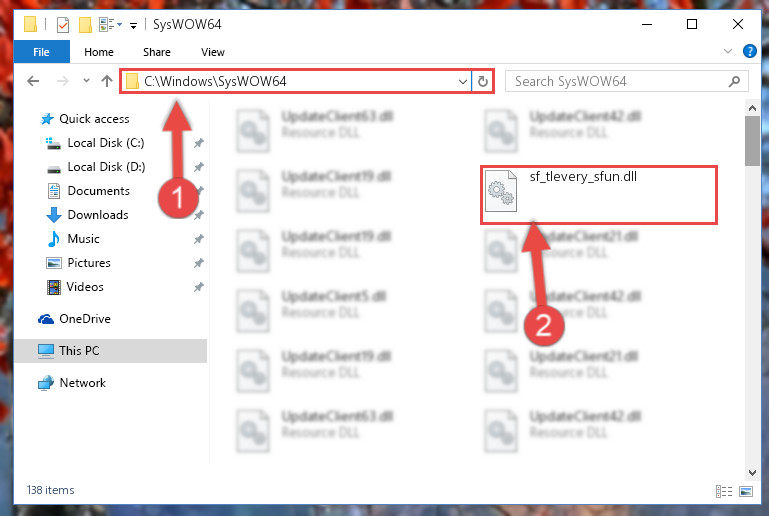
Task: Click the New Folder icon in title bar
Action: coord(85,25)
